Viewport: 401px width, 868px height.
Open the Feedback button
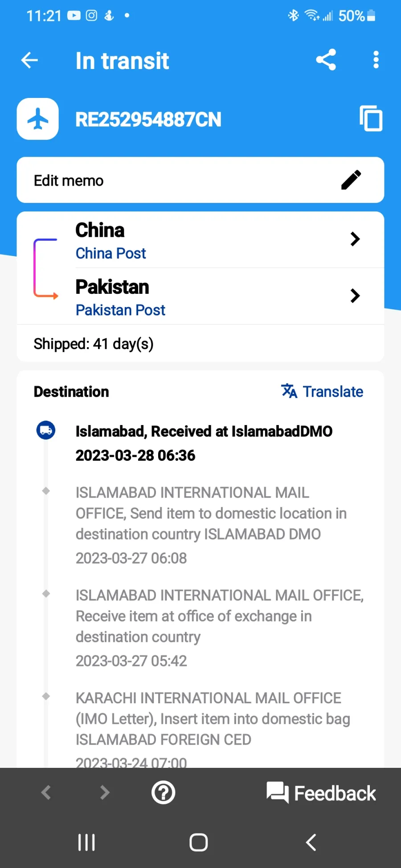pyautogui.click(x=321, y=793)
